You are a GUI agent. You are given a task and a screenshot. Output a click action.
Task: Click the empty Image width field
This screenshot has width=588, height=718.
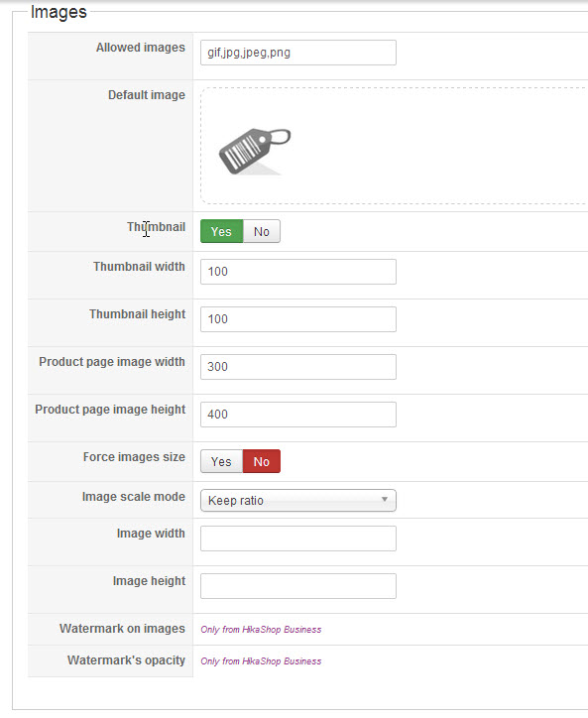pyautogui.click(x=298, y=538)
